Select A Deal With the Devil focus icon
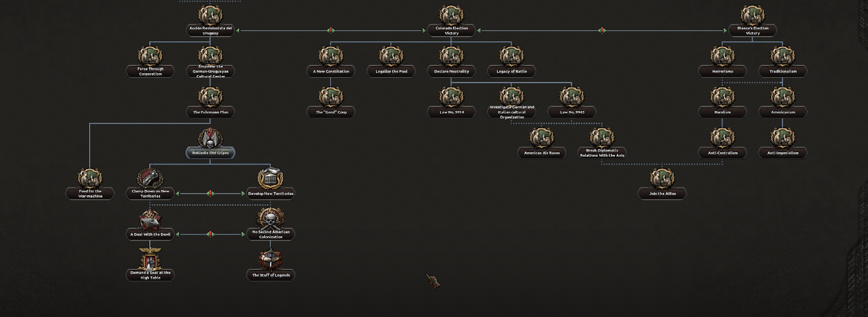Screen dimensions: 868x317 pos(150,219)
